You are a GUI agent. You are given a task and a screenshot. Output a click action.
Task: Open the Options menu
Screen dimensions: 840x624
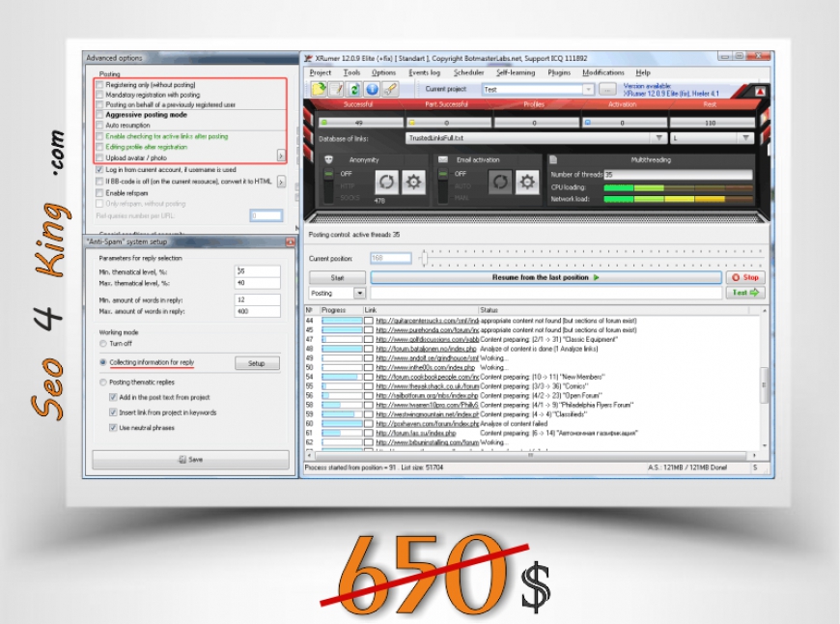click(x=383, y=72)
